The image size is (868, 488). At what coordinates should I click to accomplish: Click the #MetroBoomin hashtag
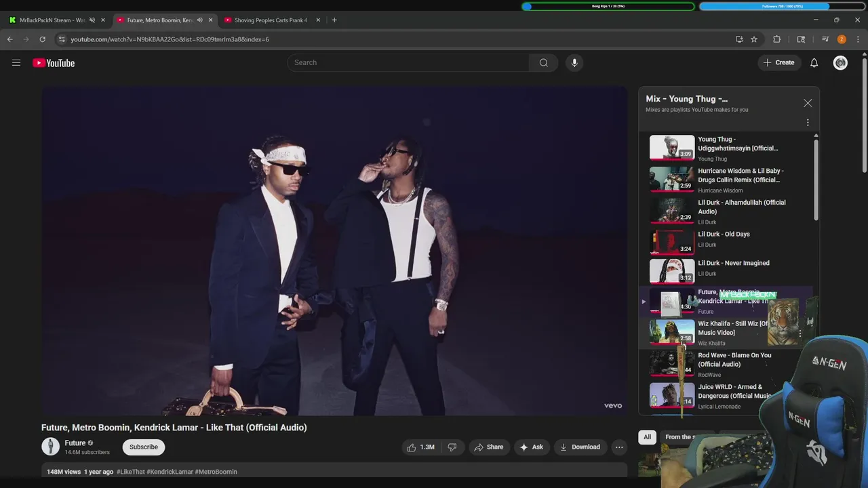pos(216,472)
